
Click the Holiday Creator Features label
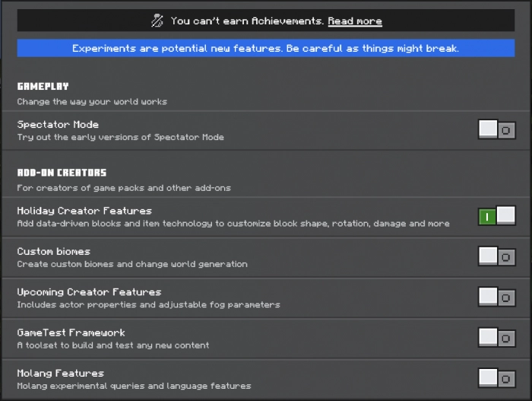coord(84,211)
